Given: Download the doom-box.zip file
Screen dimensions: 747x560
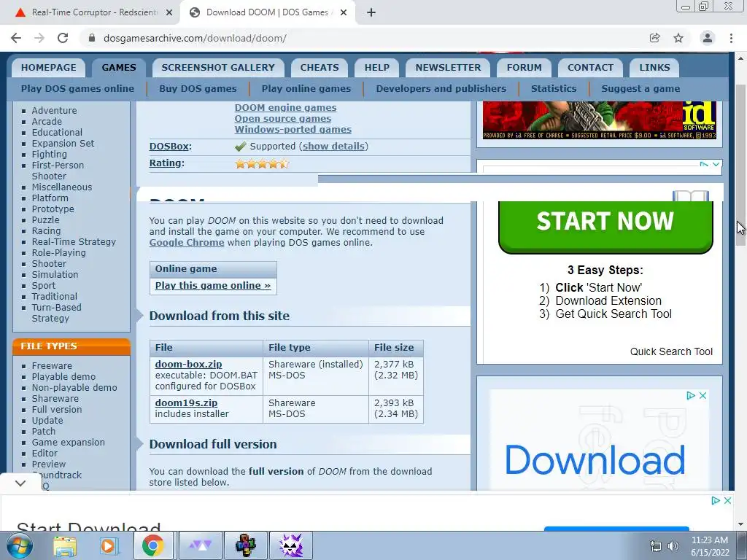Looking at the screenshot, I should tap(189, 365).
